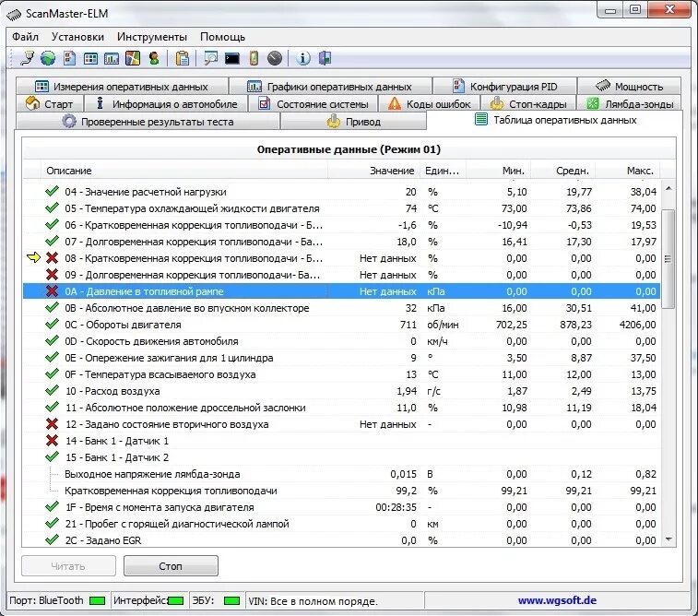698x616 pixels.
Task: Switch to Состояние системы tab
Action: click(314, 104)
